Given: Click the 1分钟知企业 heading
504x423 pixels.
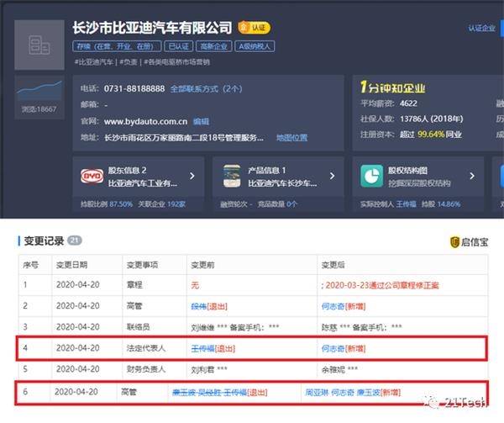Looking at the screenshot, I should click(x=392, y=87).
